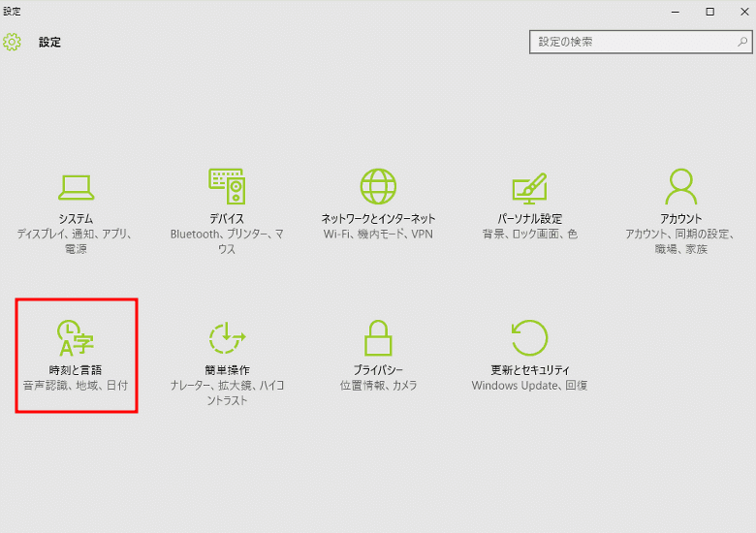Open the アカウント person icon

pyautogui.click(x=680, y=186)
